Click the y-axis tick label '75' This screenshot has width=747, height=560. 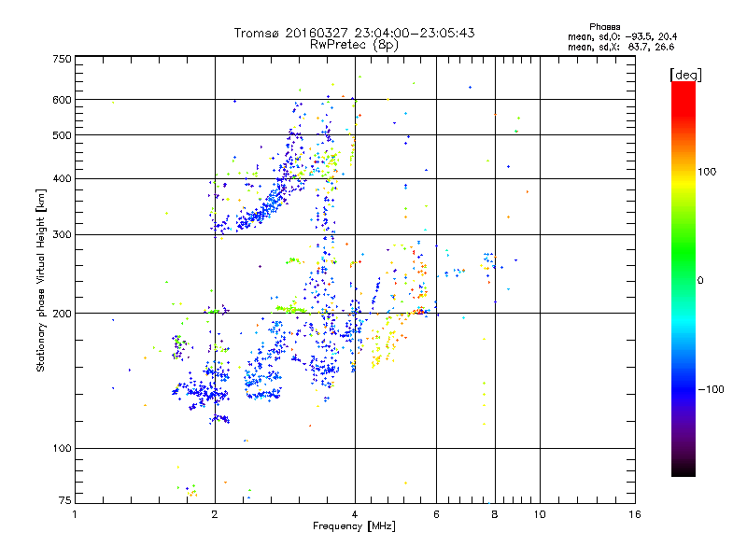coord(65,500)
